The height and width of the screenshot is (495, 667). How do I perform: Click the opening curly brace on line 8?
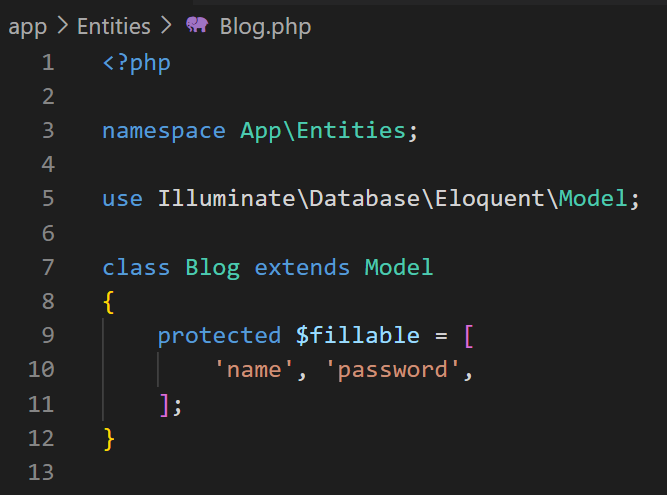pyautogui.click(x=109, y=302)
